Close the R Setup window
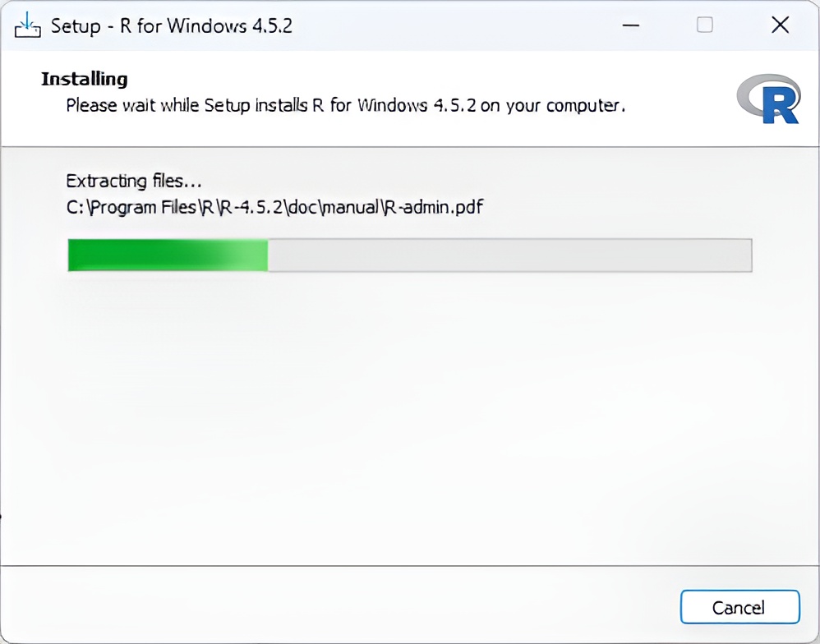Image resolution: width=820 pixels, height=644 pixels. click(780, 25)
